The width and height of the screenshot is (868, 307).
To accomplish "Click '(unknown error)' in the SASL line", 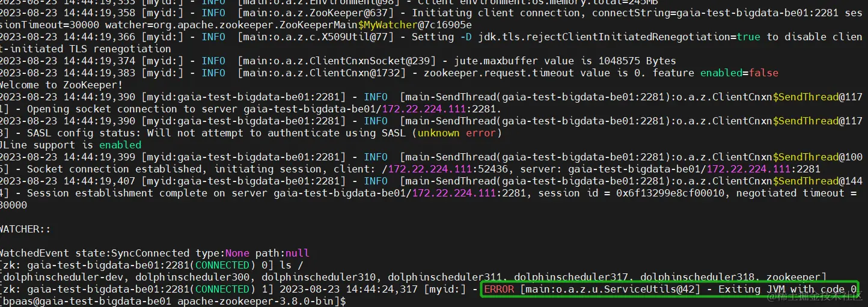I will tap(457, 133).
